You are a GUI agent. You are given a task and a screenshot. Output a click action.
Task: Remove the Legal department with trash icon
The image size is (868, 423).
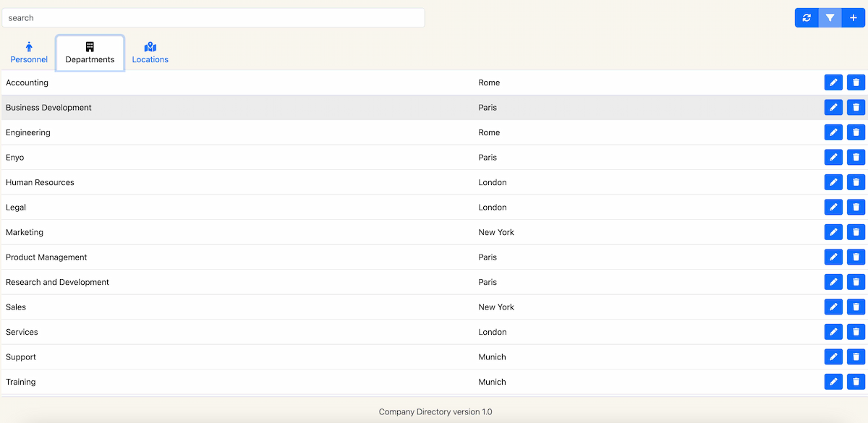tap(856, 208)
